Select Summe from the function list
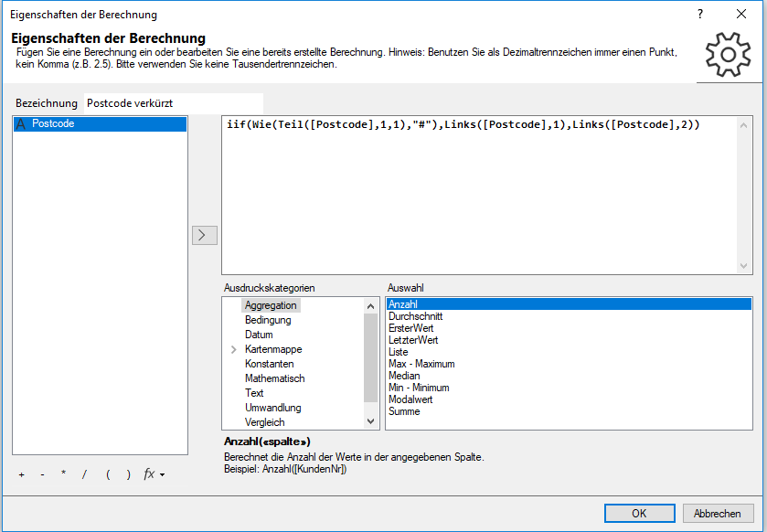767x532 pixels. (x=404, y=411)
